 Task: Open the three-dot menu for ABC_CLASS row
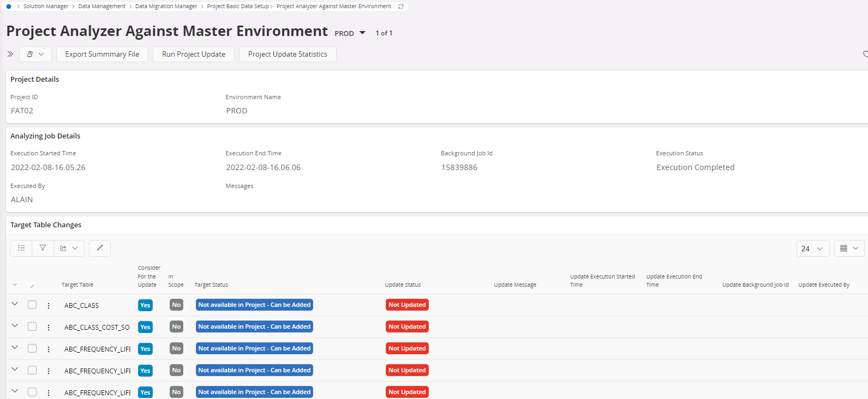49,306
